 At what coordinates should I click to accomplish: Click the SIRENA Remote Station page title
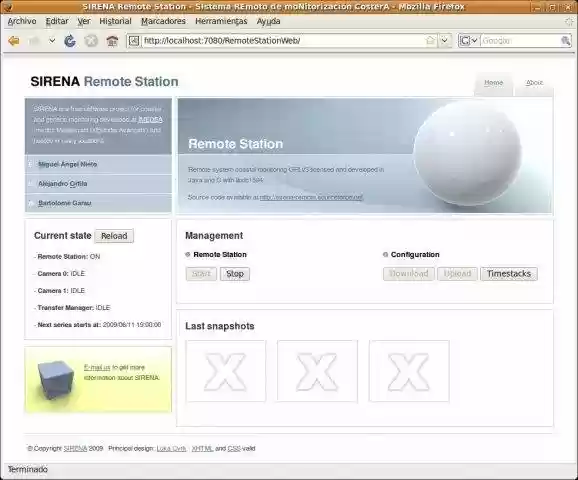[104, 81]
